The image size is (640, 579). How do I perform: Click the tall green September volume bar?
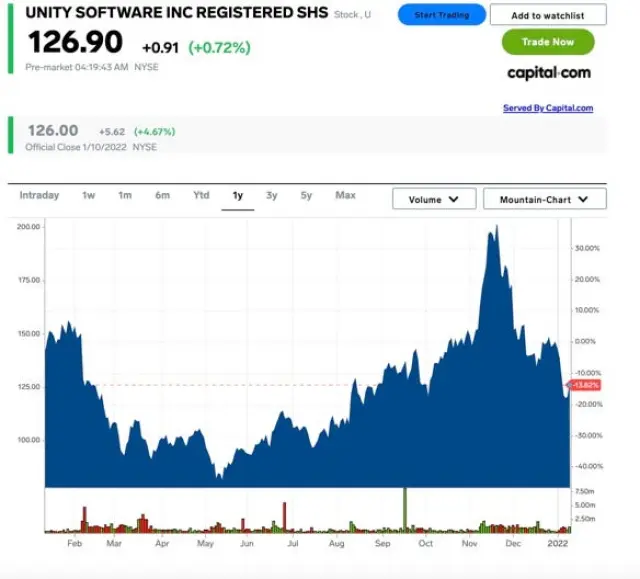click(x=405, y=510)
